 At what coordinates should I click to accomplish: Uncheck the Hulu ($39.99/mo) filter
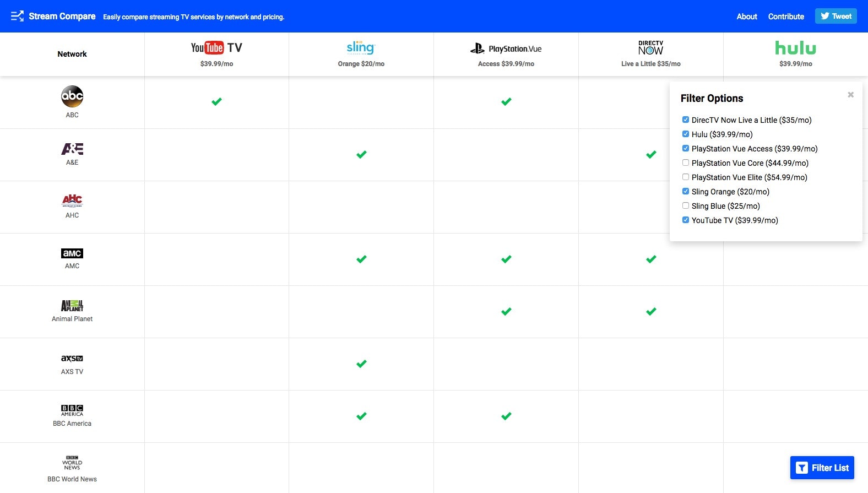[686, 134]
